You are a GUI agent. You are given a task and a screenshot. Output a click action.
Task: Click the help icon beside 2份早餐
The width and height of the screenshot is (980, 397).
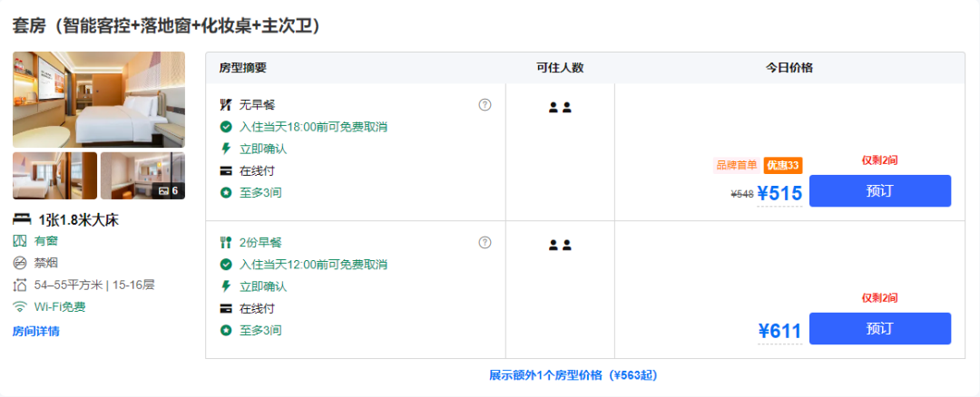pyautogui.click(x=485, y=242)
